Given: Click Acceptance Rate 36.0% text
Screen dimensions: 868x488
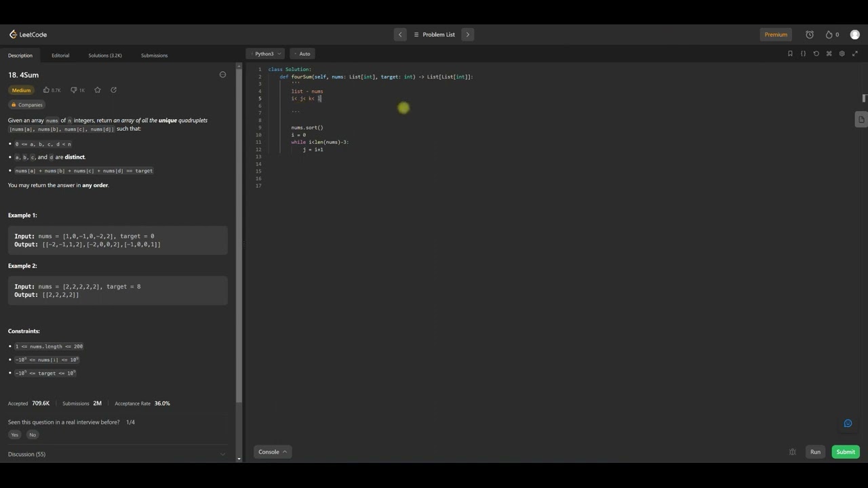Looking at the screenshot, I should coord(142,403).
